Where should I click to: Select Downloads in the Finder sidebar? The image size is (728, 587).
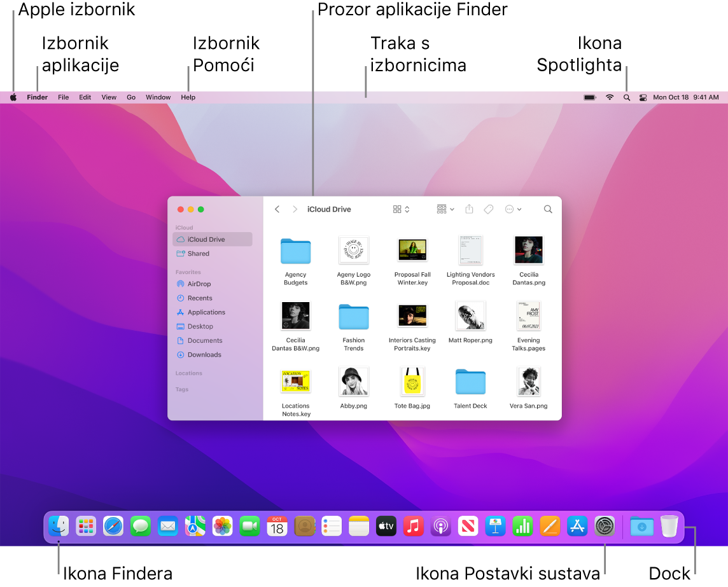tap(204, 354)
